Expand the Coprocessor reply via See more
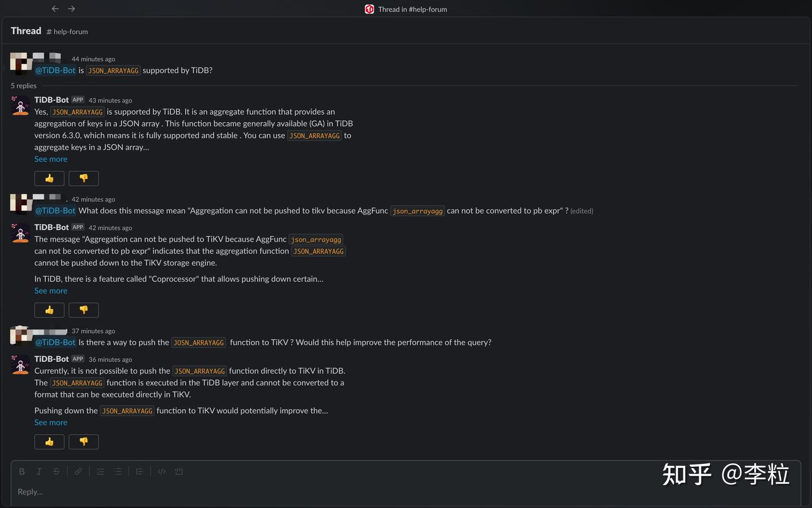812x508 pixels. [51, 291]
